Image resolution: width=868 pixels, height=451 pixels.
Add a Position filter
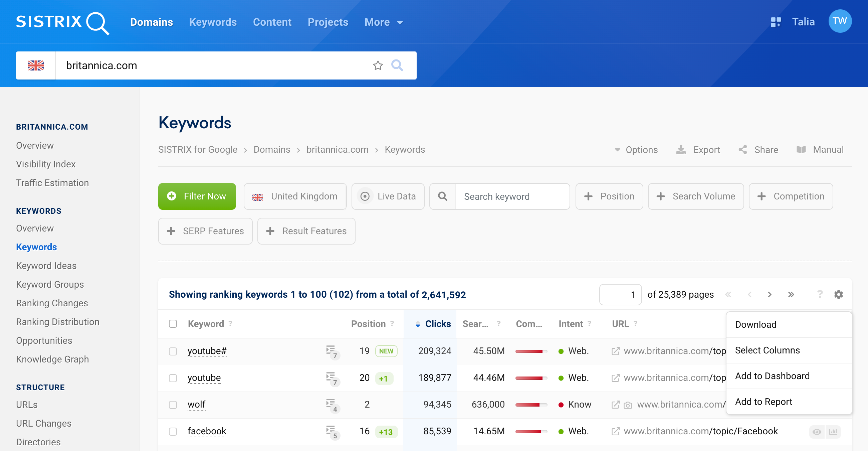(609, 196)
